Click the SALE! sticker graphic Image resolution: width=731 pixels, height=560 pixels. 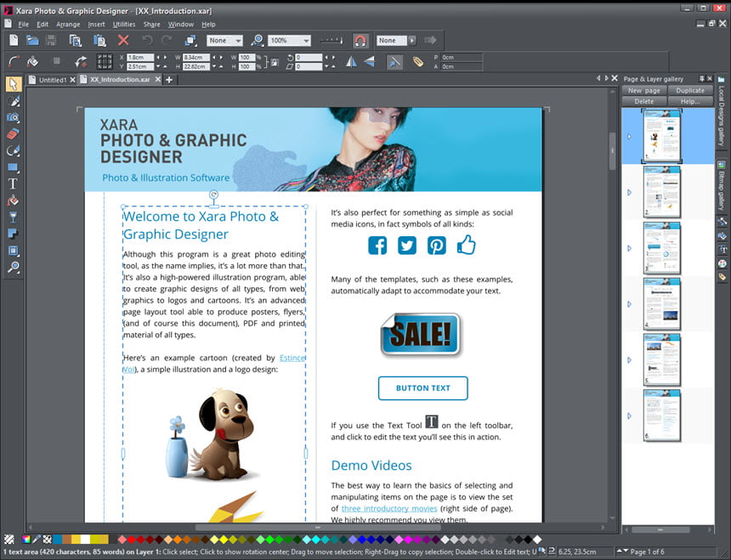tap(421, 335)
